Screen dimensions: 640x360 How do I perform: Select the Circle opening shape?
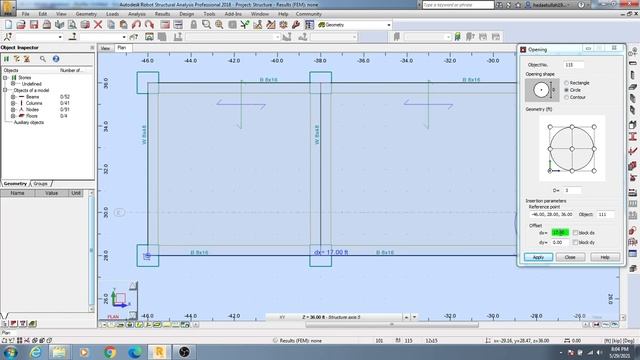(567, 90)
